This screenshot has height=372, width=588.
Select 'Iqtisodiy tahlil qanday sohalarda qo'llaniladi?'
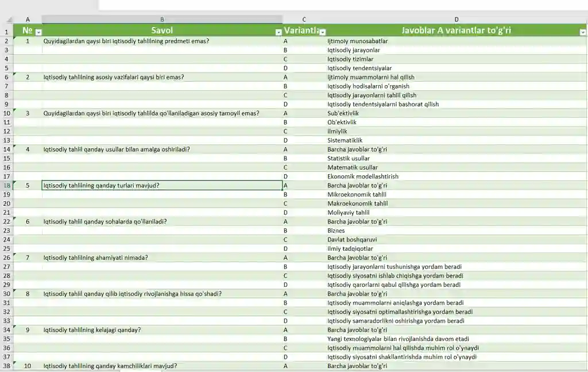[162, 221]
